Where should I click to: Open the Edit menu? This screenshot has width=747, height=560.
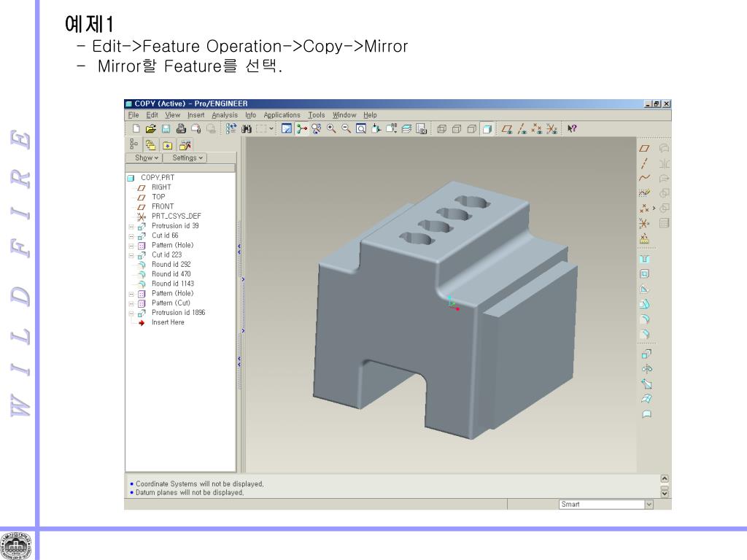coord(152,114)
